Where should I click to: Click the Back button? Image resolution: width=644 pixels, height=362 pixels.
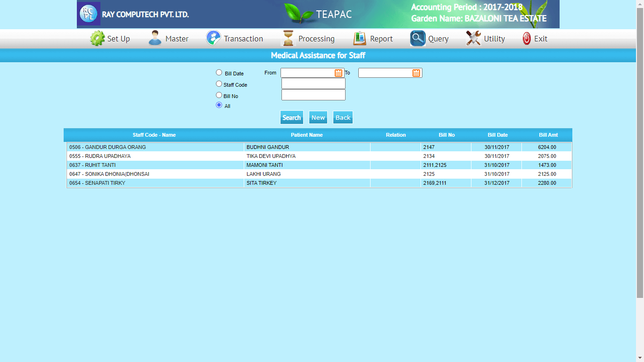tap(343, 117)
